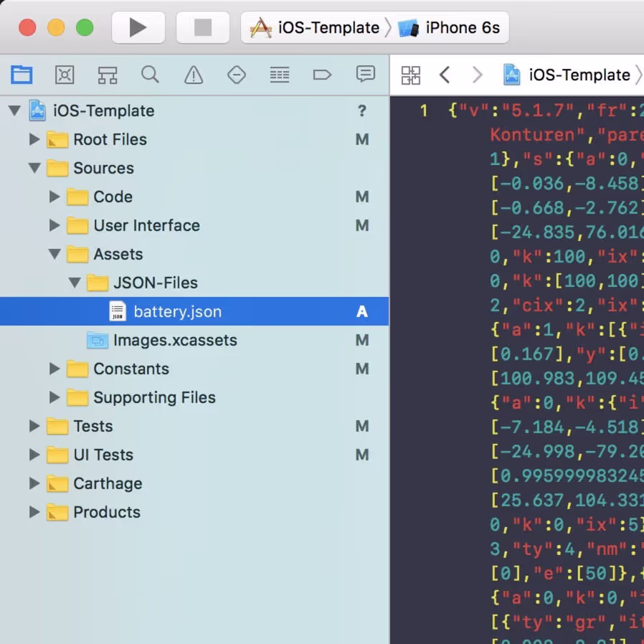Select Images.xcassets asset catalog
The height and width of the screenshot is (644, 644).
[175, 340]
